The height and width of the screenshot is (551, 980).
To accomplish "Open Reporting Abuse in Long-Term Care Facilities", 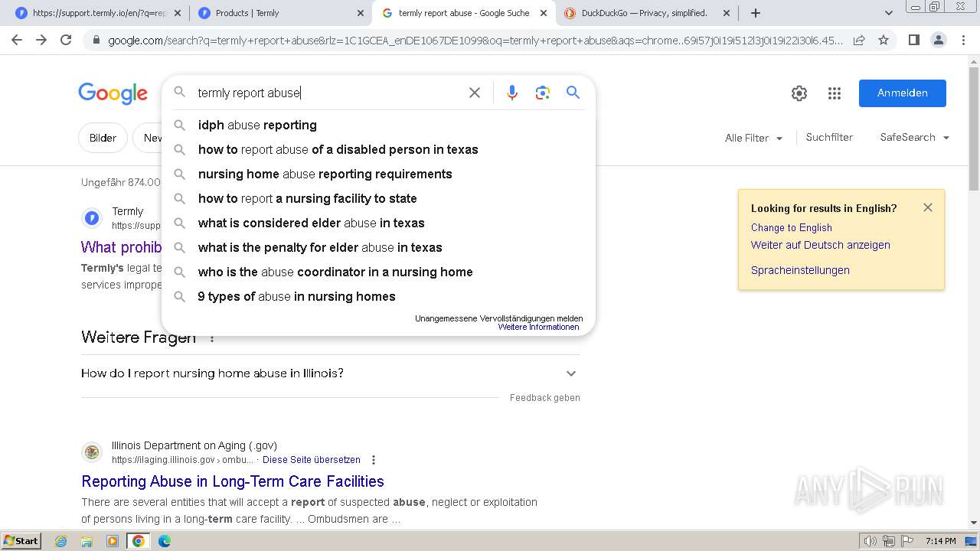I will click(233, 481).
